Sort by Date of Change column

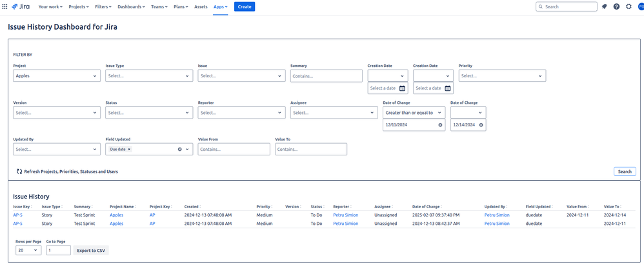click(x=427, y=207)
